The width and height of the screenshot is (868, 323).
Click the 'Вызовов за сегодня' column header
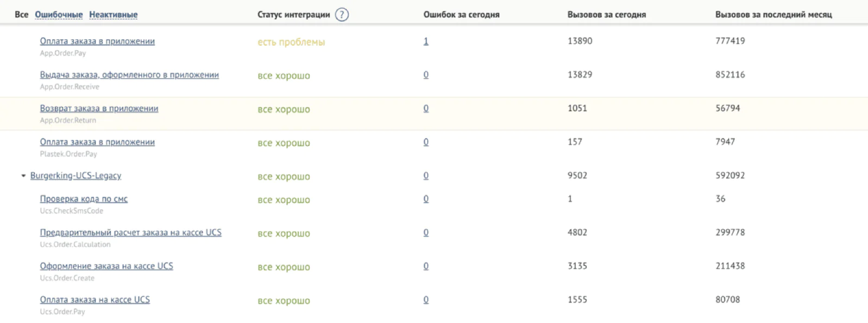tap(607, 15)
